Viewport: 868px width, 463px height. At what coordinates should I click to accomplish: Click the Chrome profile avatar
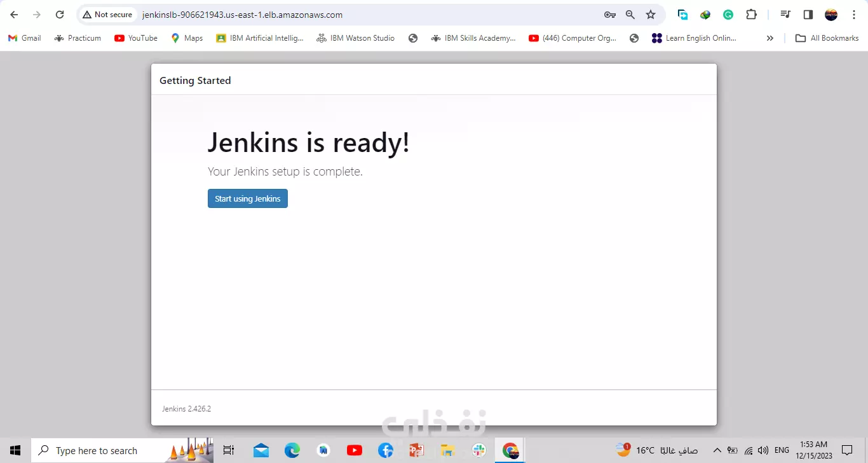pos(831,14)
